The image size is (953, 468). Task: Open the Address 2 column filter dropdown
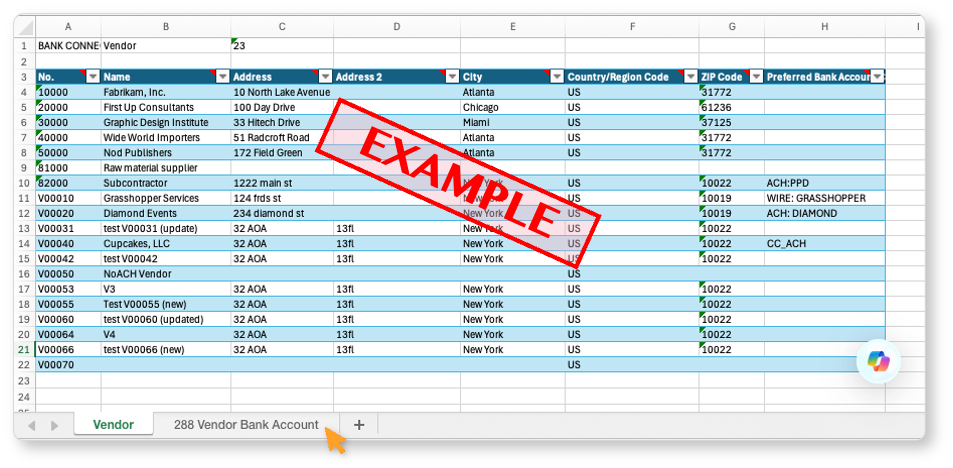(x=452, y=77)
